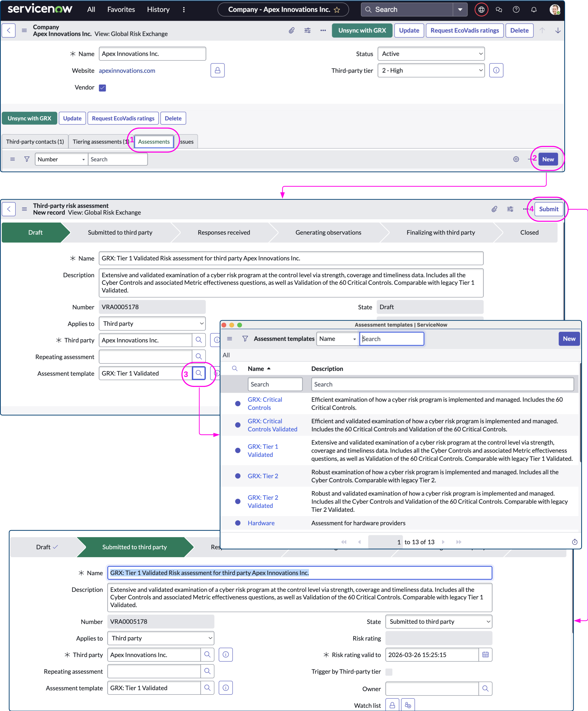
Task: Select the Hardware template link
Action: [x=261, y=523]
